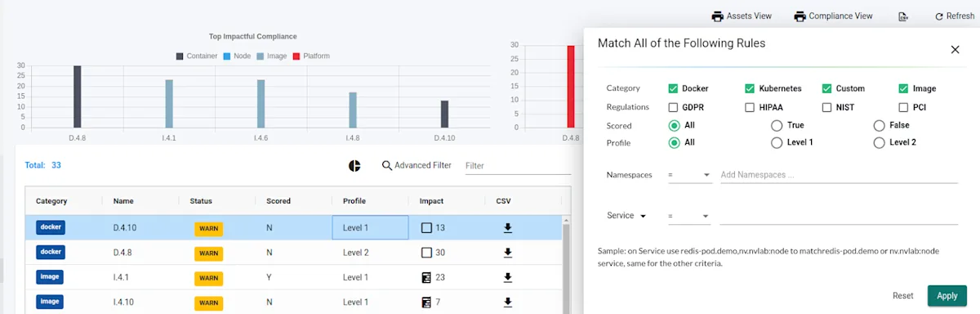This screenshot has height=314, width=980.
Task: Click the image impact icon in I.4.1 row
Action: coord(425,277)
